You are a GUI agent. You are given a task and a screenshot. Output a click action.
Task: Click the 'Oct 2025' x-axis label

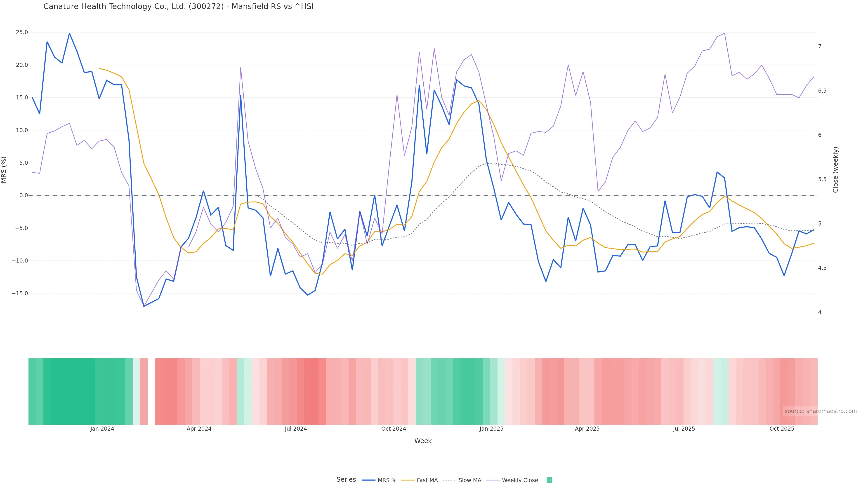[x=782, y=429]
